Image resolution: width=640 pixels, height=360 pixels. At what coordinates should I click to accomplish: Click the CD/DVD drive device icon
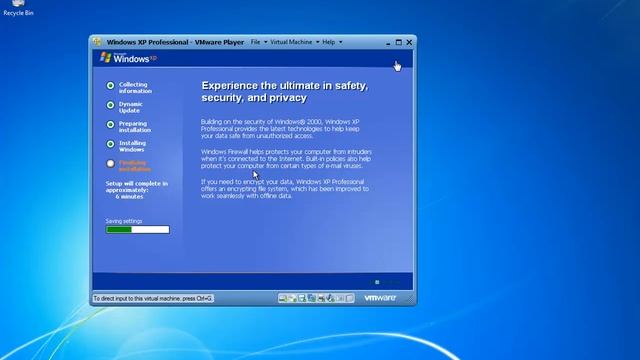point(293,299)
